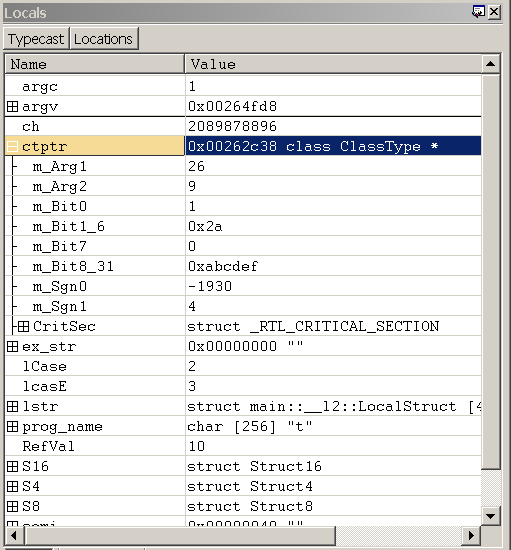Image resolution: width=511 pixels, height=550 pixels.
Task: Click the Name column header
Action: [94, 64]
